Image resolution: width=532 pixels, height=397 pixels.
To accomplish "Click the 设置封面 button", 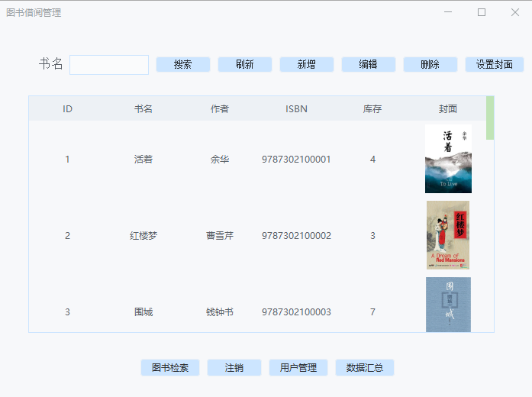I will point(495,64).
